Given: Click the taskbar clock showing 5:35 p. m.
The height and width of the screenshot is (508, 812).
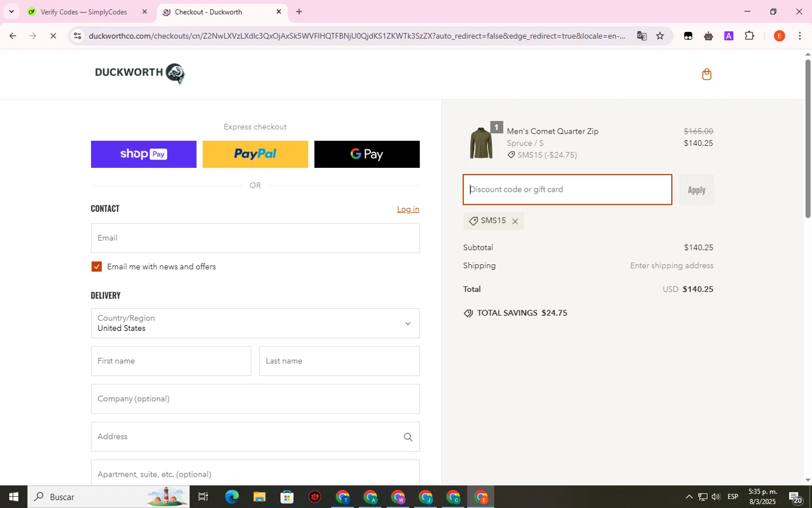Looking at the screenshot, I should pos(763,497).
